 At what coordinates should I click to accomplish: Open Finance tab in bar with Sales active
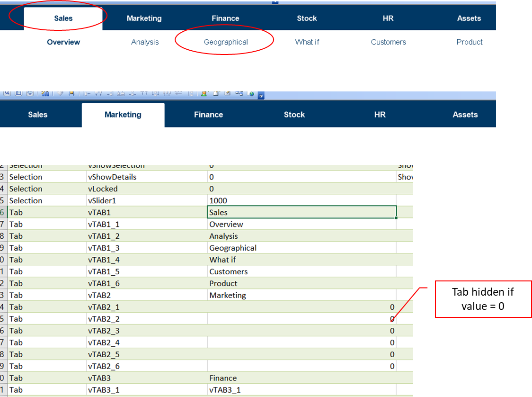click(x=225, y=18)
